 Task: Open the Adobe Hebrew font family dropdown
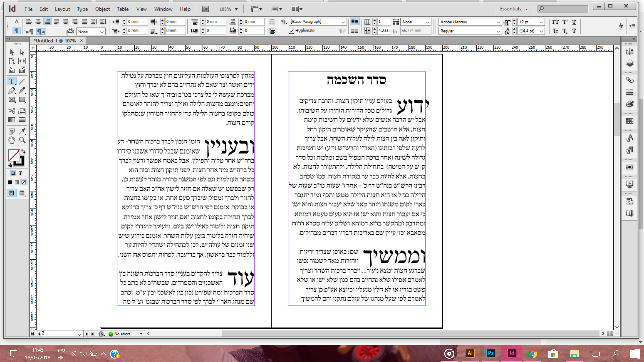498,22
